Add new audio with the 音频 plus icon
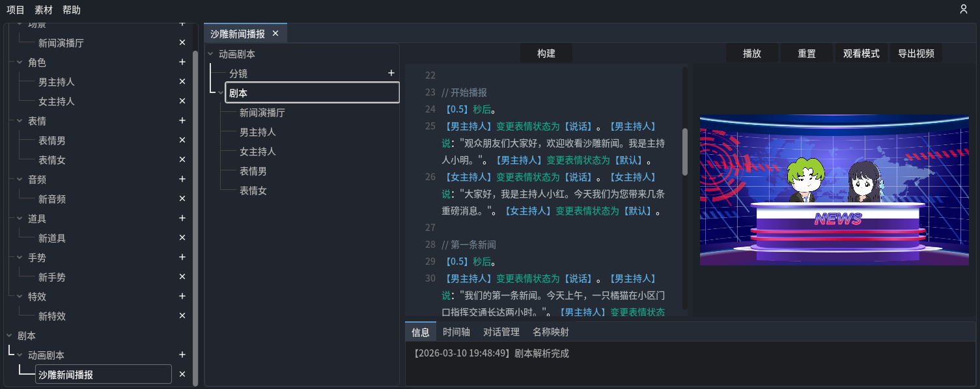 182,180
